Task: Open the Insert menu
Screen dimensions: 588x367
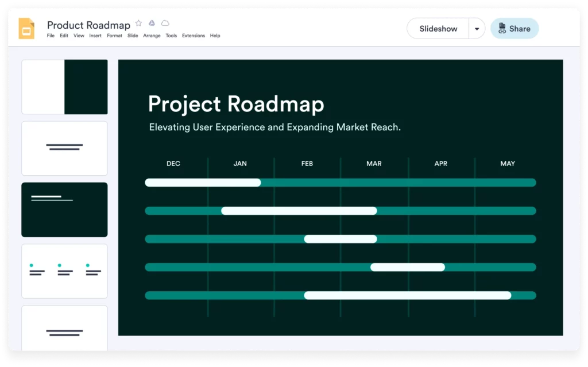Action: [95, 35]
